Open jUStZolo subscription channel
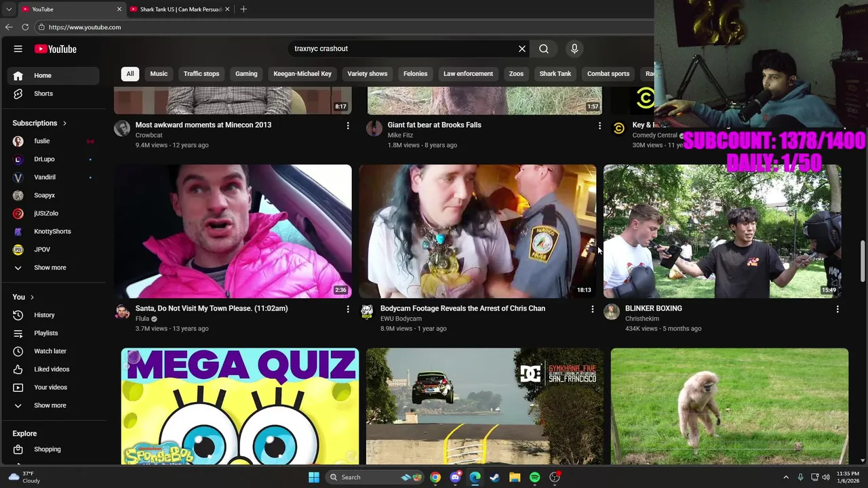868x488 pixels. click(53, 213)
